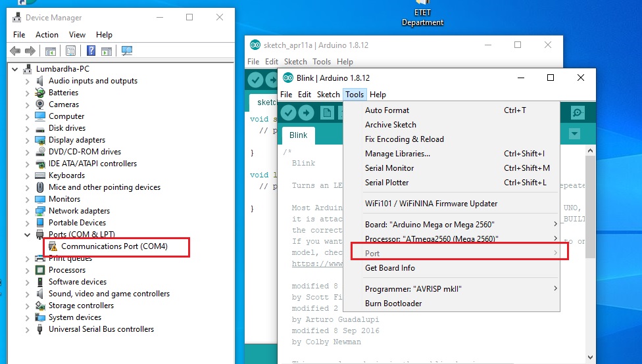Collapse the Ports (COM & LPT) node
Viewport: 642px width, 364px height.
pos(27,235)
